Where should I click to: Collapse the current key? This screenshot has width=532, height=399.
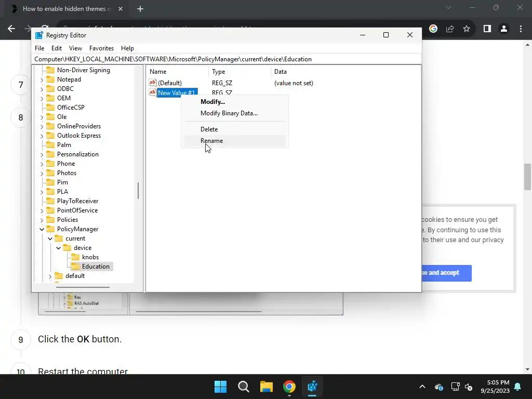coord(50,238)
